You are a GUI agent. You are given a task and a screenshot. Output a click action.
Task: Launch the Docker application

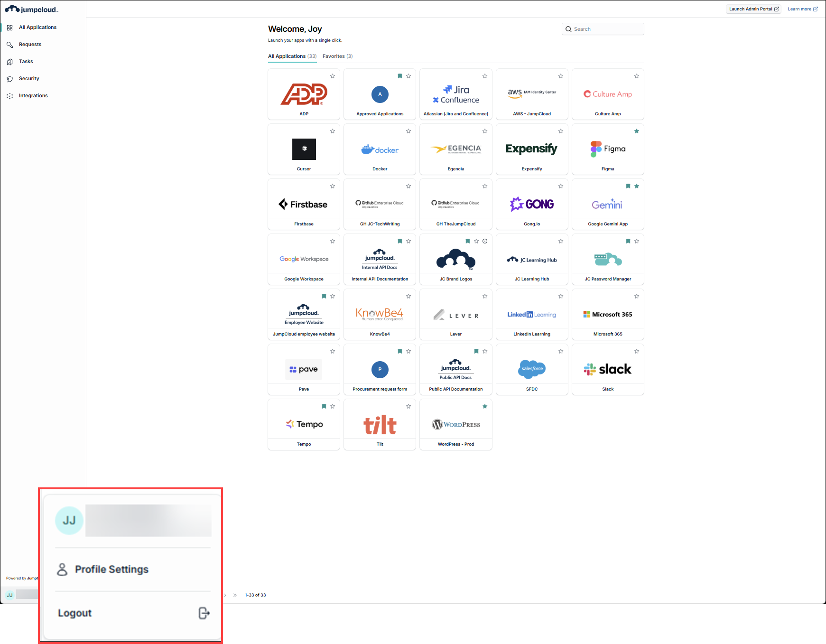(x=380, y=149)
